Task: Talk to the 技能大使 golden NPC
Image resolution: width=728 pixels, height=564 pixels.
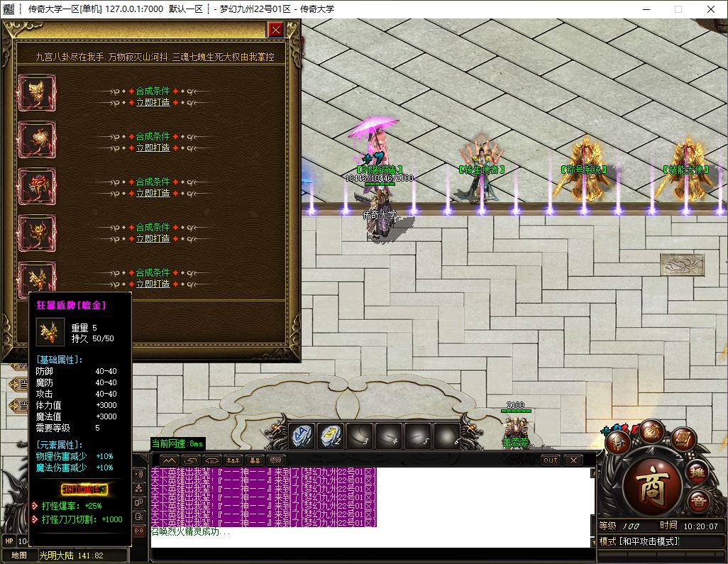Action: pyautogui.click(x=686, y=169)
